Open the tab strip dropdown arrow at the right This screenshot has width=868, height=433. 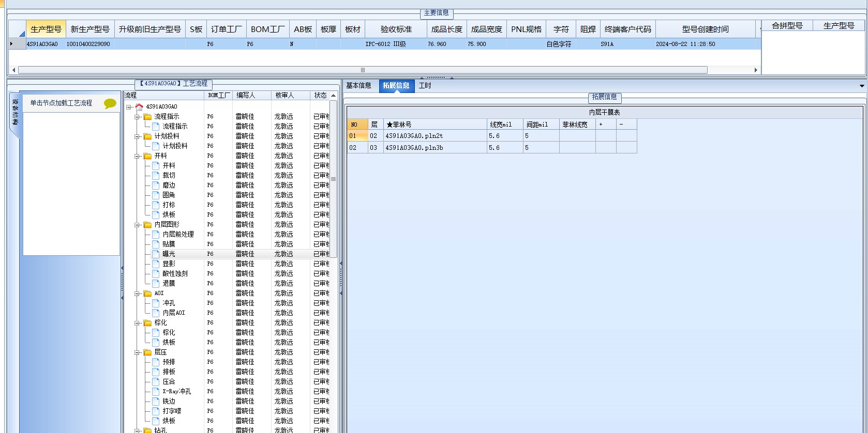pyautogui.click(x=862, y=86)
